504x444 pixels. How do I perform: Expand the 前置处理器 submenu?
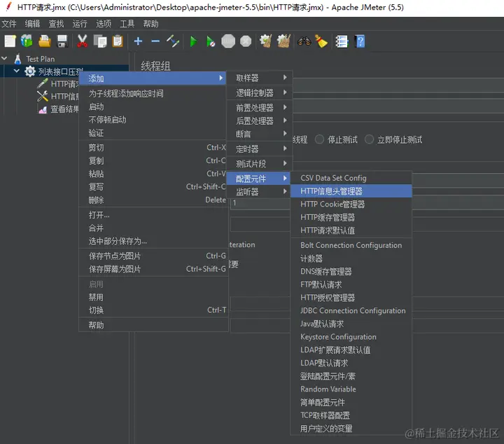(260, 107)
